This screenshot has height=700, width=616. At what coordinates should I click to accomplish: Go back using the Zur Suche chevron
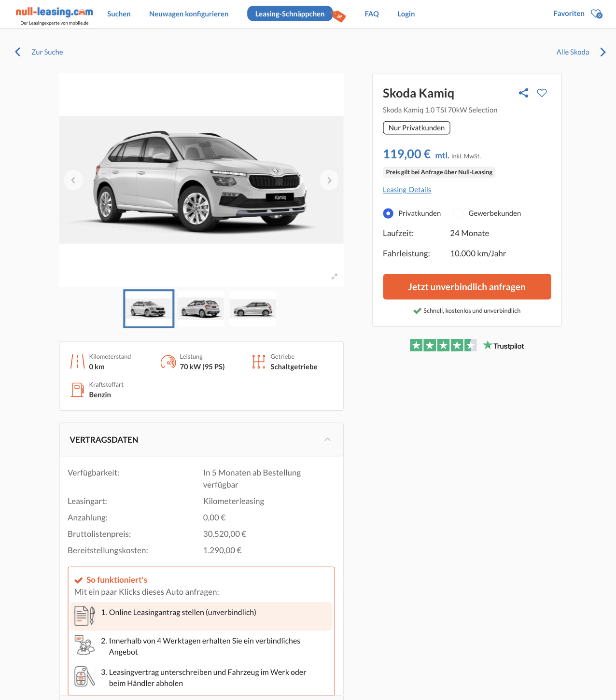(18, 52)
